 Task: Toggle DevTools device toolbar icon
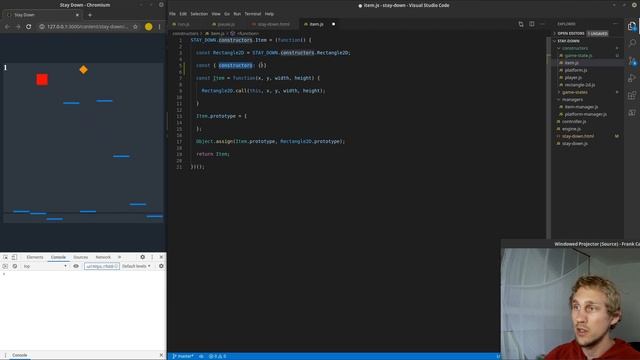tap(14, 257)
